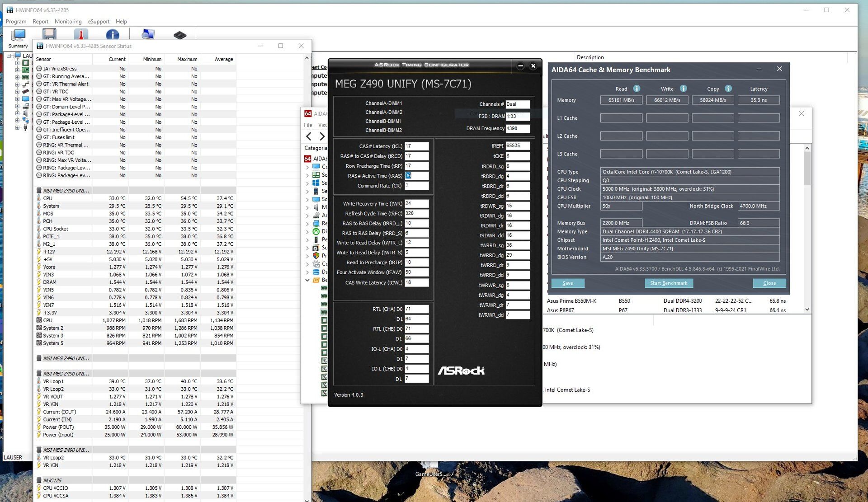Expand the first child node in HWiNFO tree
This screenshot has height=502, width=868.
pos(17,63)
